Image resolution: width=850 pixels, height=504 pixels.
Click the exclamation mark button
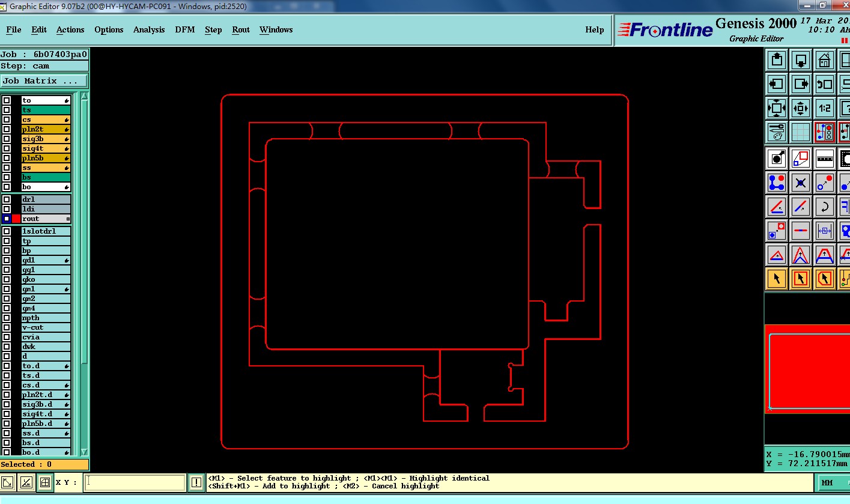[x=196, y=482]
